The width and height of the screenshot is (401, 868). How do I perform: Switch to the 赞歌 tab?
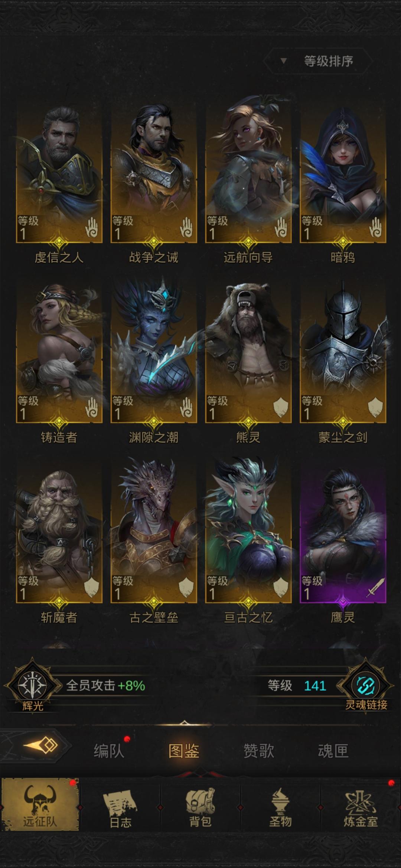click(259, 750)
